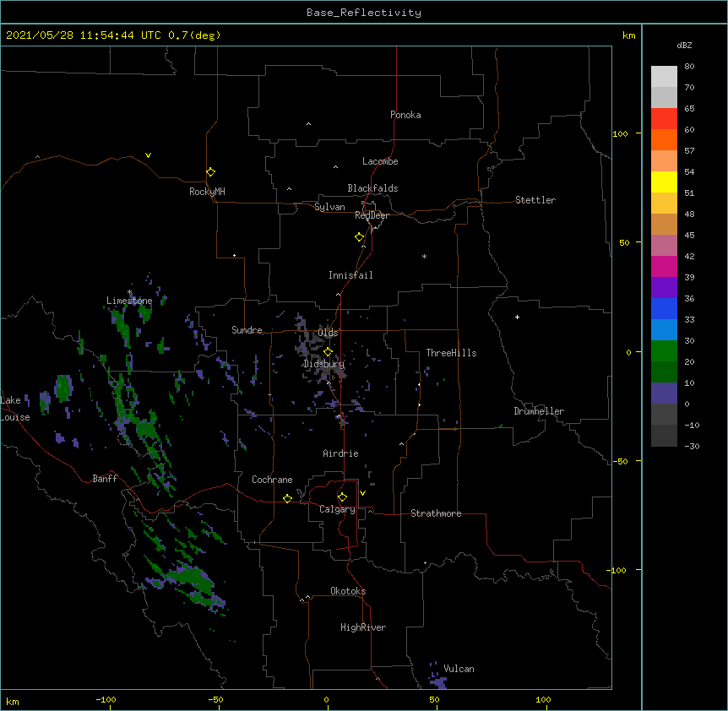Click the Sundre label
This screenshot has height=711, width=728.
click(x=247, y=330)
